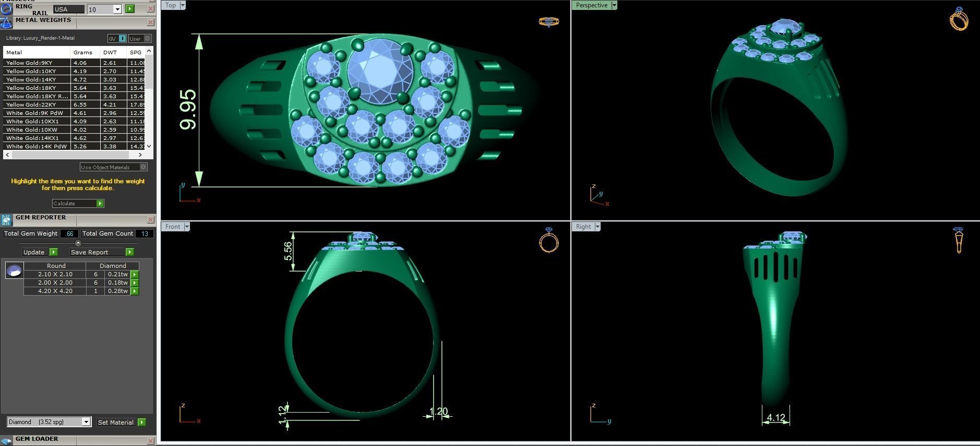Open the Perspective viewport dropdown arrow
Screen dimensions: 980x446
pyautogui.click(x=614, y=5)
